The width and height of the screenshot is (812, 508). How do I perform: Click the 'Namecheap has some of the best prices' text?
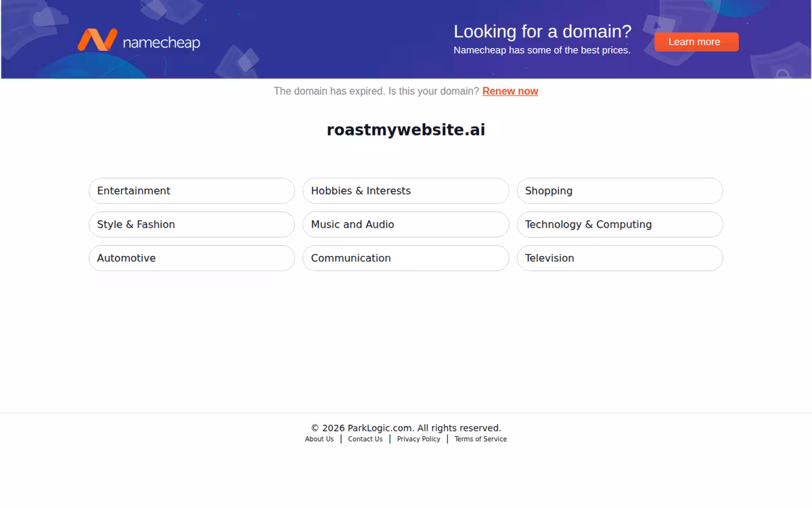pos(541,50)
